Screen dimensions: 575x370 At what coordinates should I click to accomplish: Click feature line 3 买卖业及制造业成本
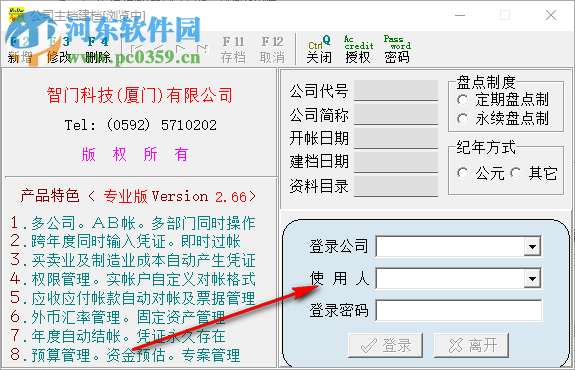(133, 260)
